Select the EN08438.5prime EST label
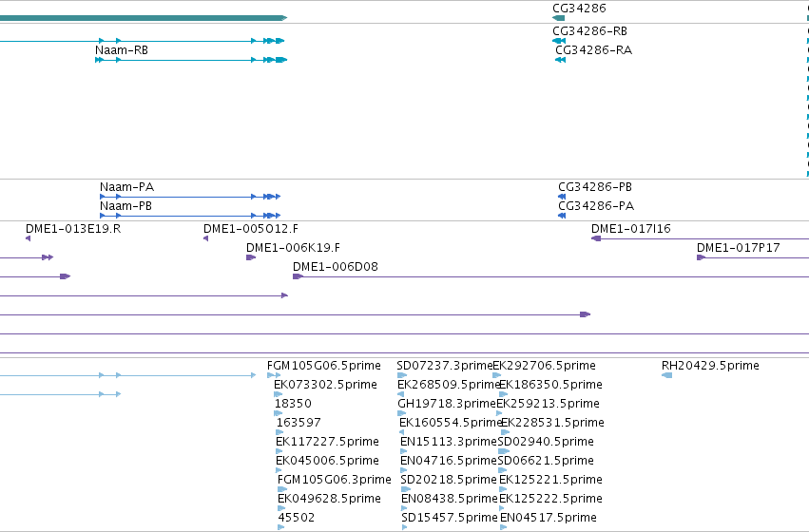Image resolution: width=809 pixels, height=532 pixels. pyautogui.click(x=450, y=499)
